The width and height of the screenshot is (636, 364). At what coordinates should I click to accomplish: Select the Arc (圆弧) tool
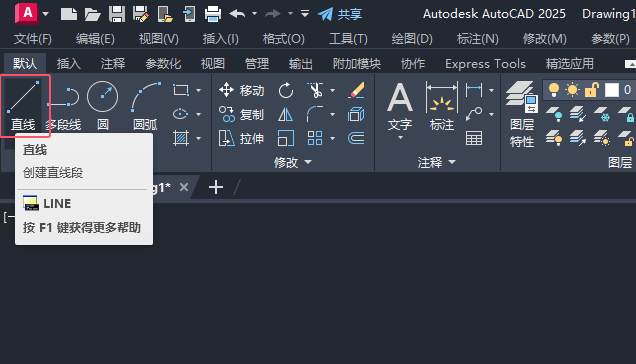(146, 106)
